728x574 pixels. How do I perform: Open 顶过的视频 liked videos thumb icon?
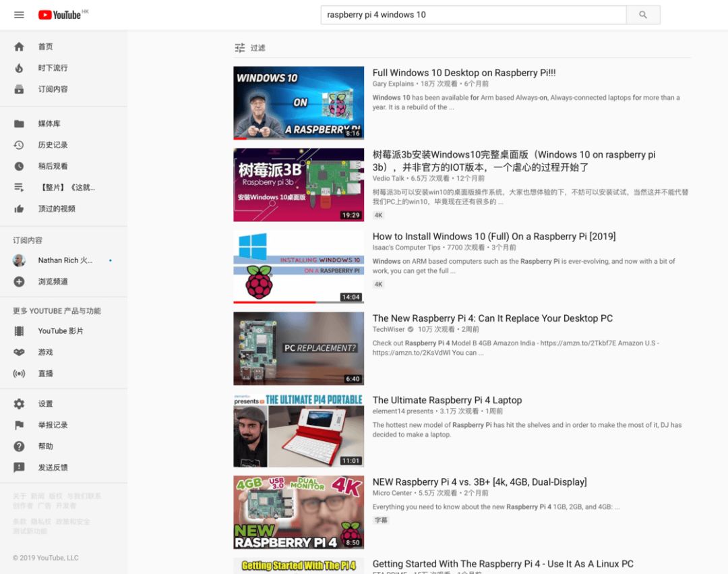tap(19, 208)
